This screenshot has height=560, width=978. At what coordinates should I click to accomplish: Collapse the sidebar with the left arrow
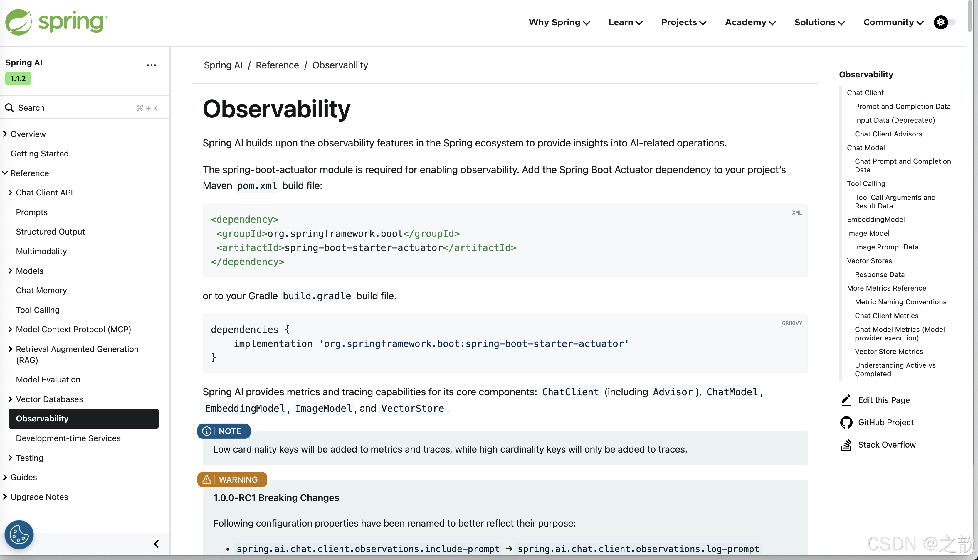(x=156, y=544)
